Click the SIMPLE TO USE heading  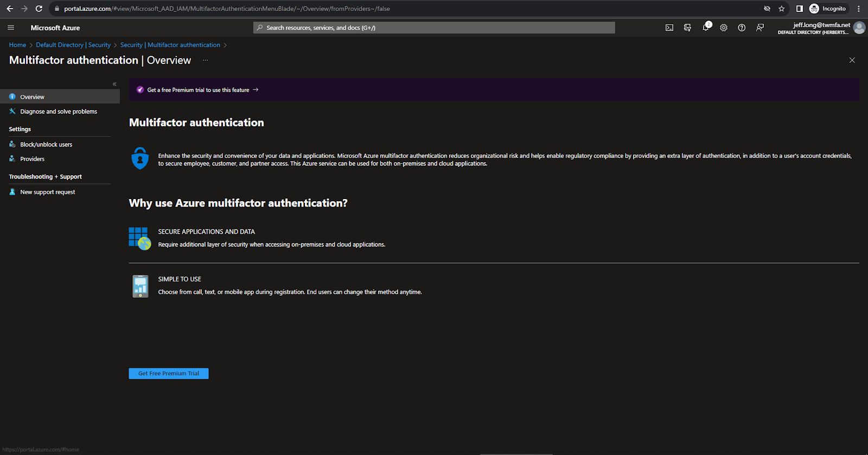click(180, 279)
